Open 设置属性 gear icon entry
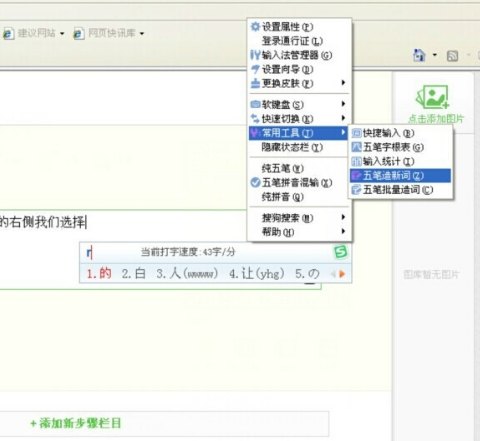Screen dimensions: 480x441 [x=255, y=26]
